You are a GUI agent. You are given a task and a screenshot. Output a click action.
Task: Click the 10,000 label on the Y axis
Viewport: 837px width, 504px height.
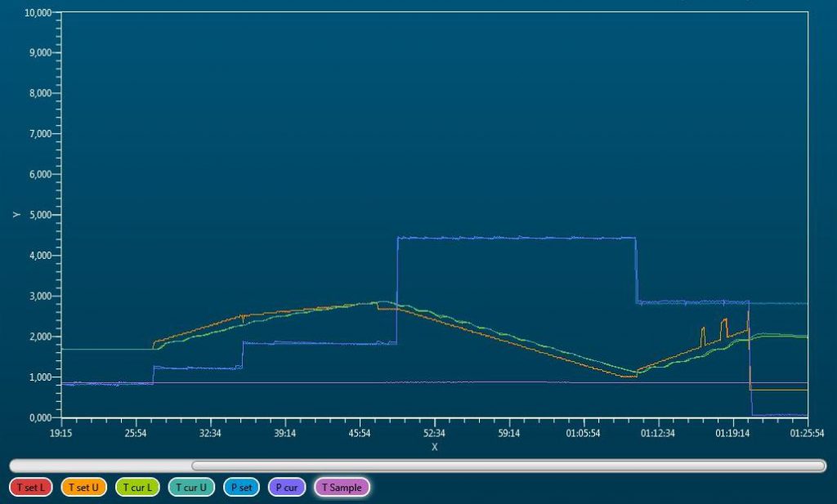(38, 13)
